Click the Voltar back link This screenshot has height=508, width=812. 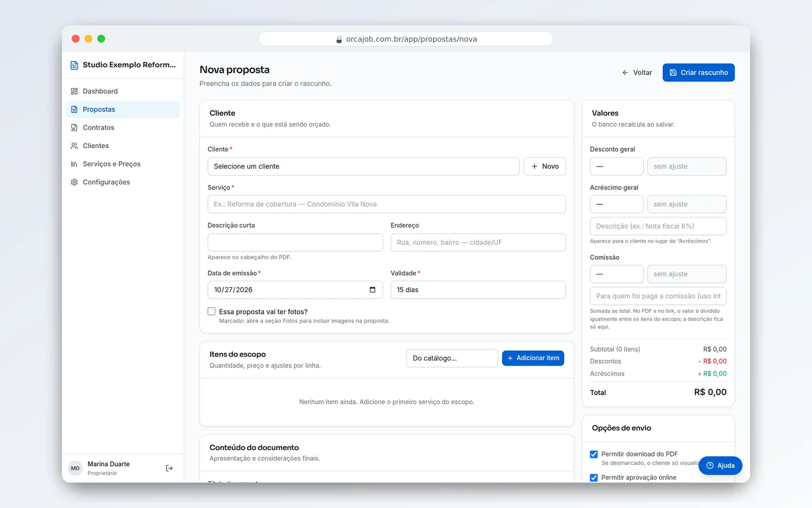click(x=637, y=73)
